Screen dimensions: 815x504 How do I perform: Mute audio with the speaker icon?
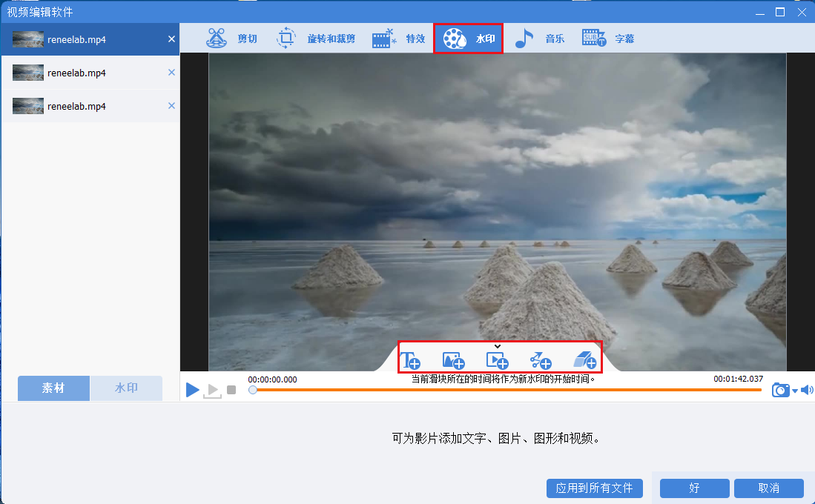pos(807,390)
